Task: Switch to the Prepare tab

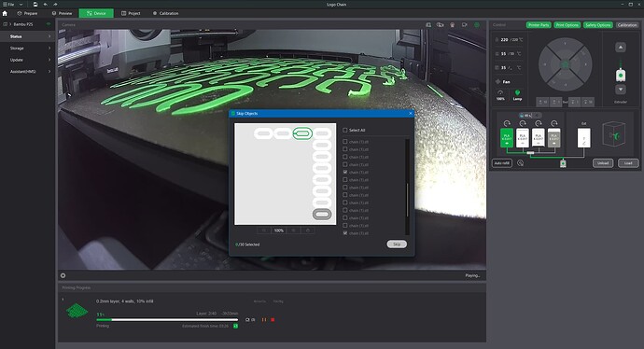Action: (27, 13)
